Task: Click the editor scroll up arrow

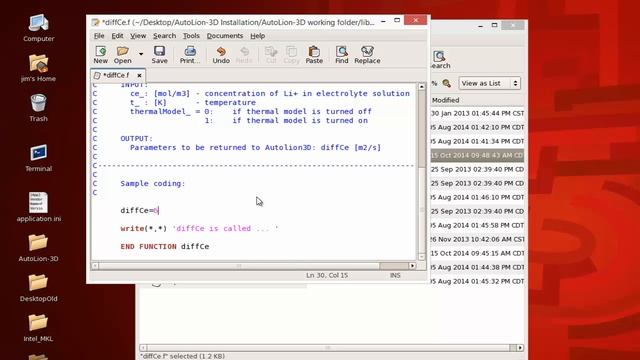Action: [422, 87]
